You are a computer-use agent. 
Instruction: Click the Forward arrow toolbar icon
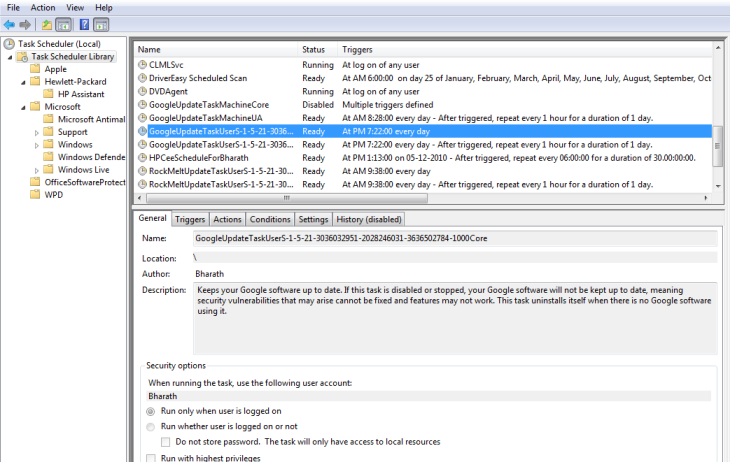(25, 25)
